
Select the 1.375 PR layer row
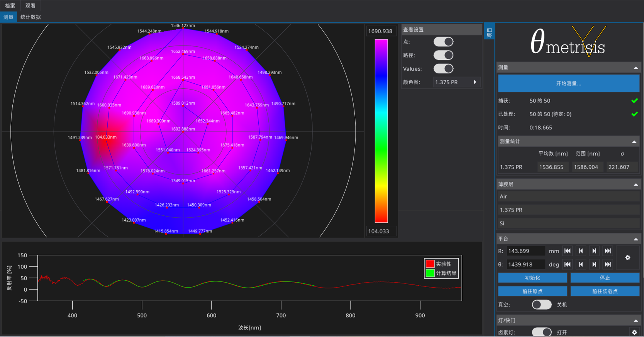tap(569, 210)
